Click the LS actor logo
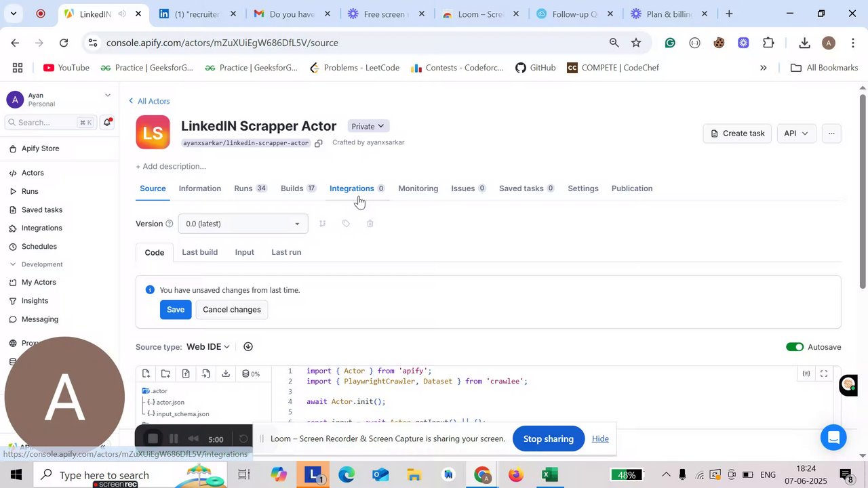 coord(153,132)
